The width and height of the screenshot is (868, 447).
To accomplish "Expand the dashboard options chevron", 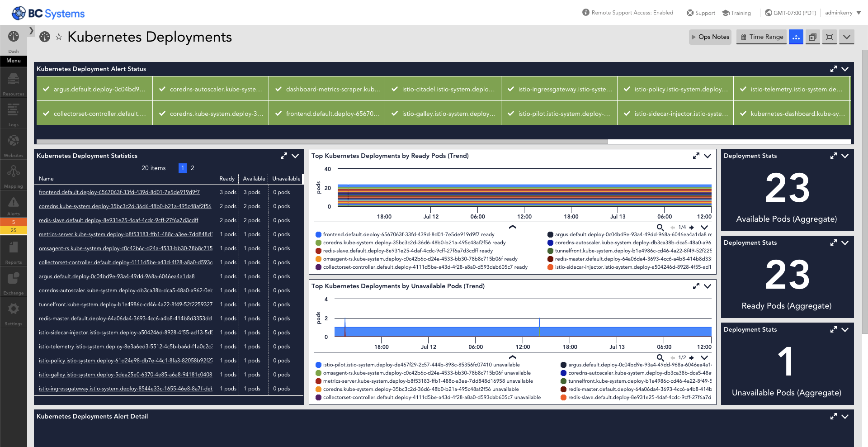I will pyautogui.click(x=847, y=37).
